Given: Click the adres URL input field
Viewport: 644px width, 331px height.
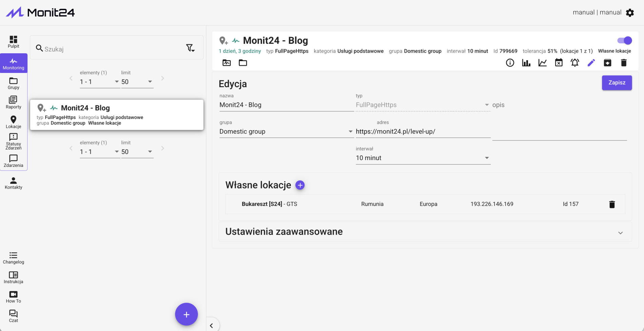Looking at the screenshot, I should (423, 132).
